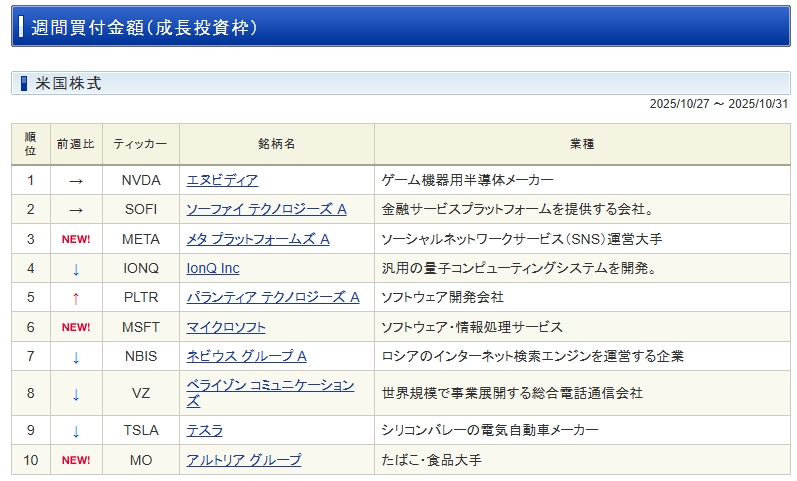Screen dimensions: 797x481
Task: Follow the メタ プラットフォームズ A link
Action: point(258,239)
